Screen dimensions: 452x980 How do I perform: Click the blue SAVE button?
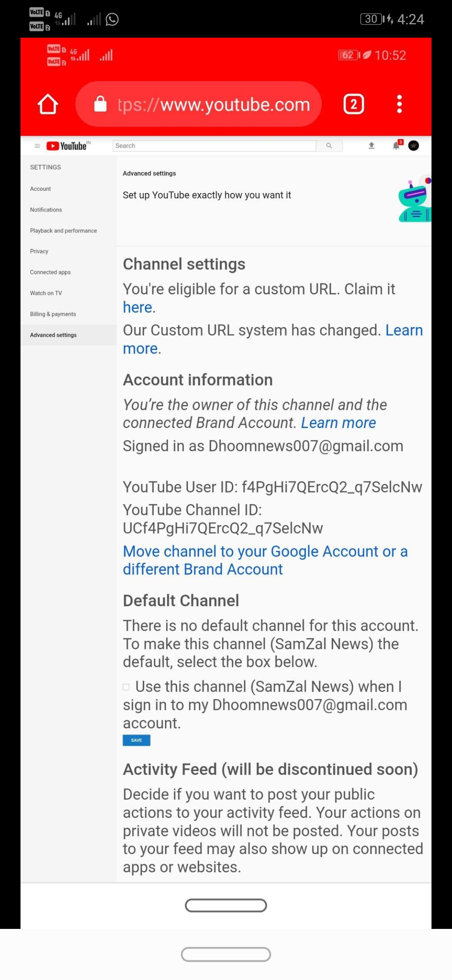pyautogui.click(x=136, y=740)
